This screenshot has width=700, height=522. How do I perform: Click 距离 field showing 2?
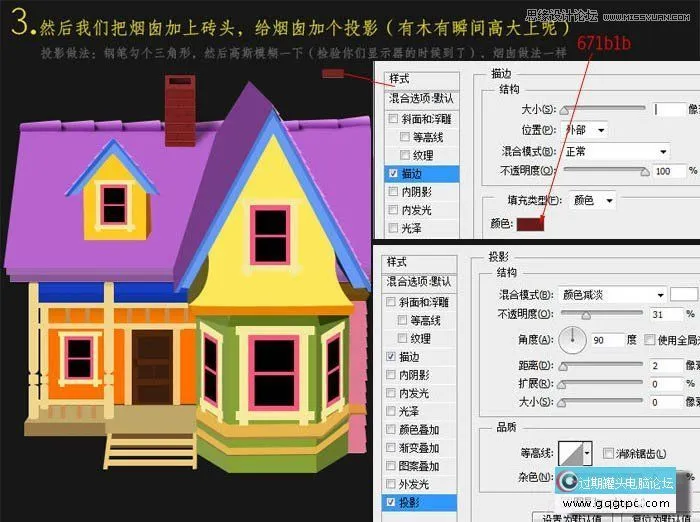pyautogui.click(x=666, y=366)
